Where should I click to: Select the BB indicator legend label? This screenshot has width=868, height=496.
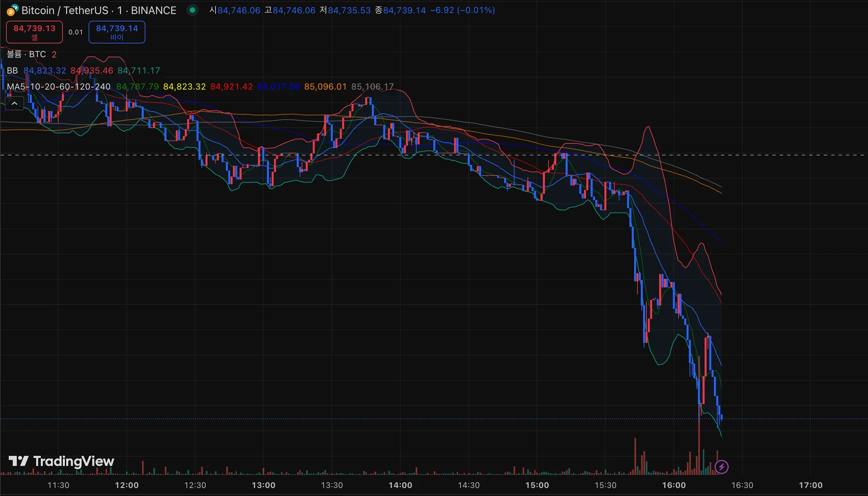tap(12, 70)
